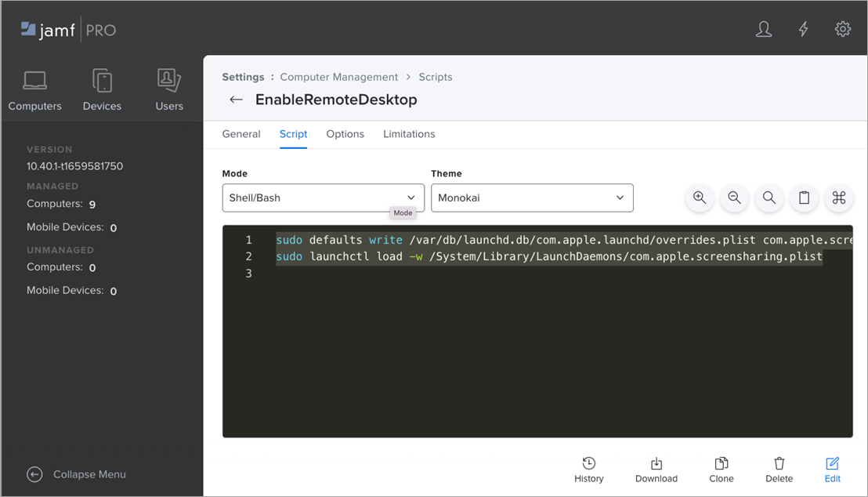Switch to the Options tab
Screen dimensions: 868x497
point(345,134)
